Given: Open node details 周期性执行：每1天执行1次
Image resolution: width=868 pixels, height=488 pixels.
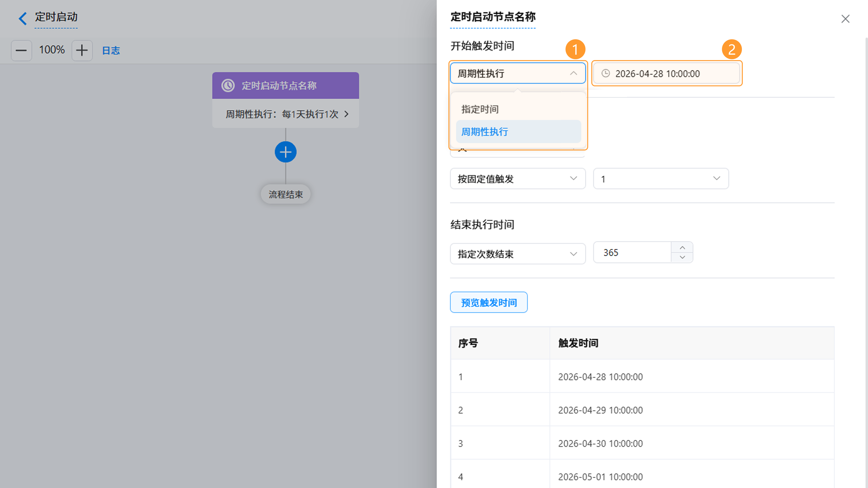Looking at the screenshot, I should pos(285,114).
